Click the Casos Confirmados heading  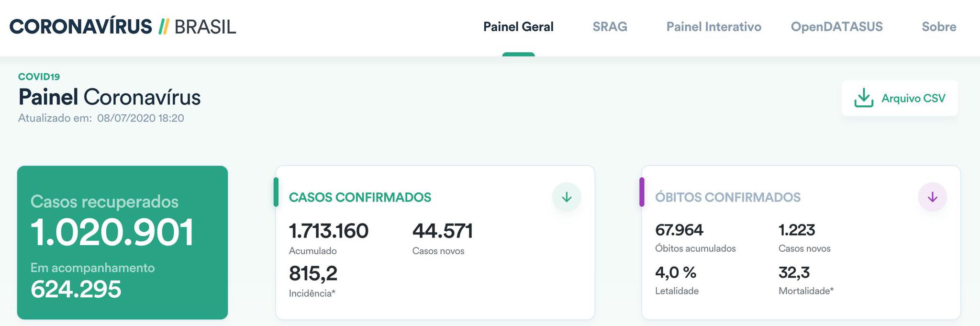(360, 197)
